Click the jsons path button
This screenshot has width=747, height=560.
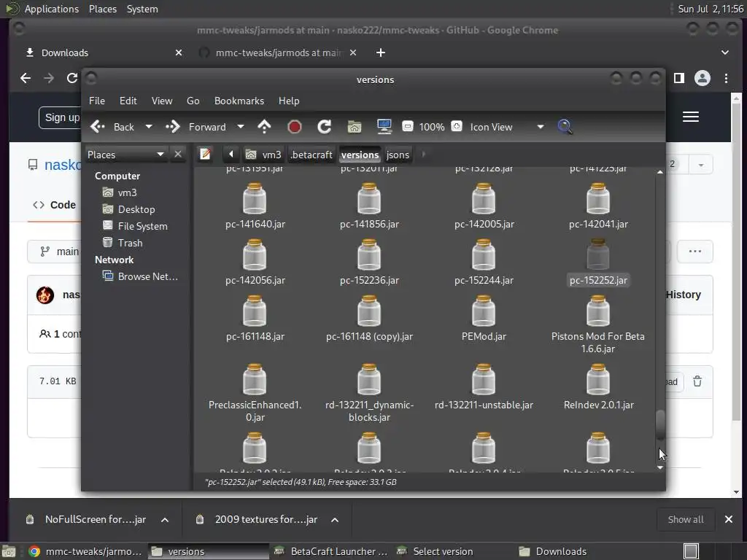[x=398, y=155]
